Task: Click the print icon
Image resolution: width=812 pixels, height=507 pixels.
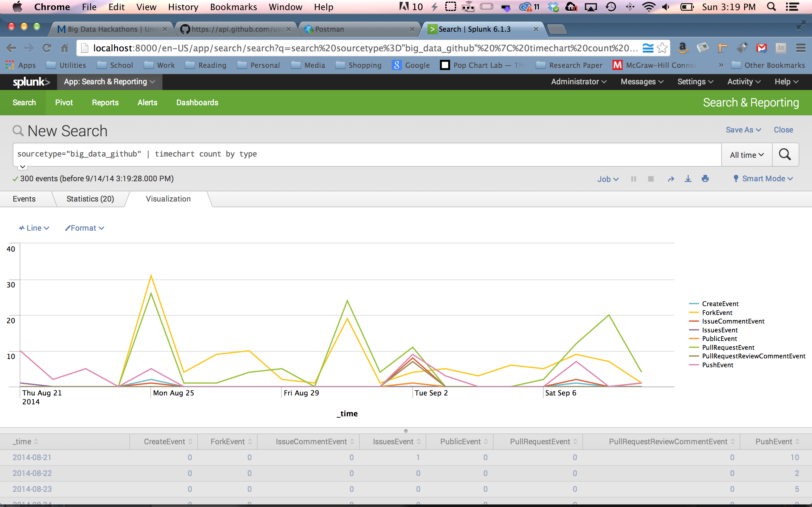Action: (x=705, y=179)
